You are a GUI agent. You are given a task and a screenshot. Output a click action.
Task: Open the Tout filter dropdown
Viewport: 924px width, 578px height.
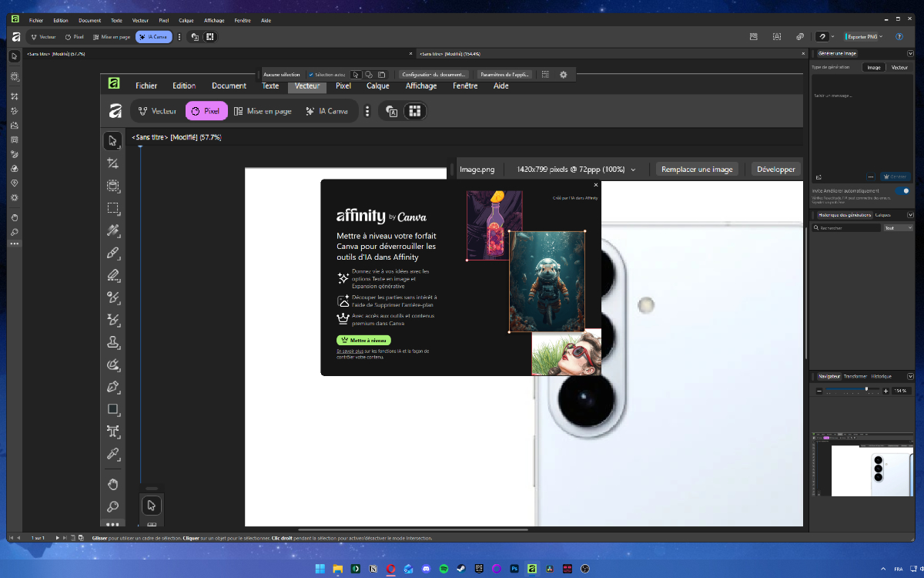pyautogui.click(x=899, y=227)
